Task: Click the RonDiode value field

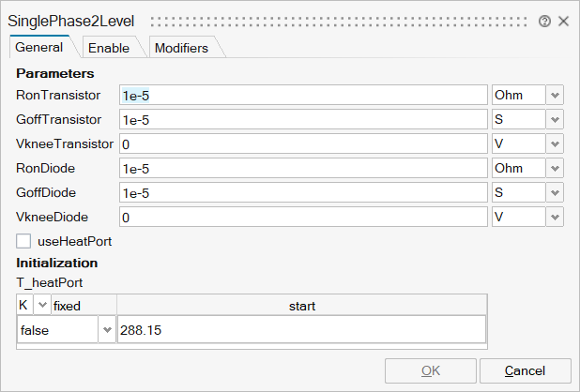Action: [303, 168]
